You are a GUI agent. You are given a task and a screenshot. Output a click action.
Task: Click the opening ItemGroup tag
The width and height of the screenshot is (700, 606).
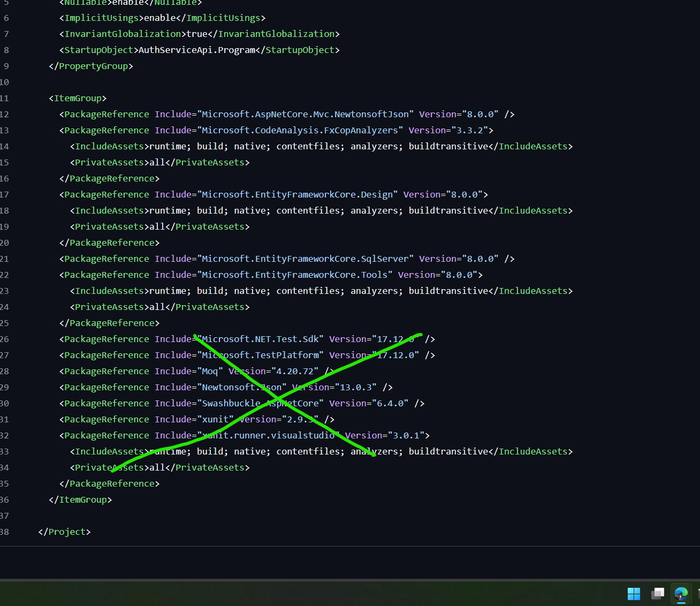pyautogui.click(x=78, y=98)
